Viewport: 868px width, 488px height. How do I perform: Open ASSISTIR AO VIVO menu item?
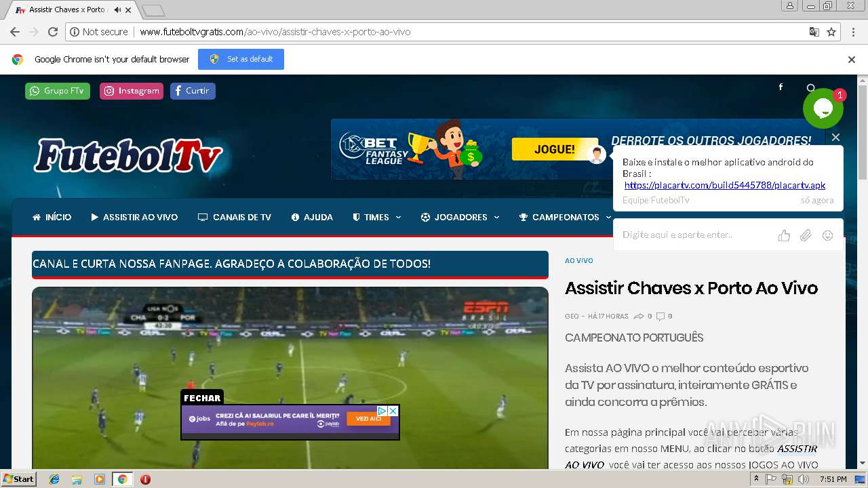point(134,218)
